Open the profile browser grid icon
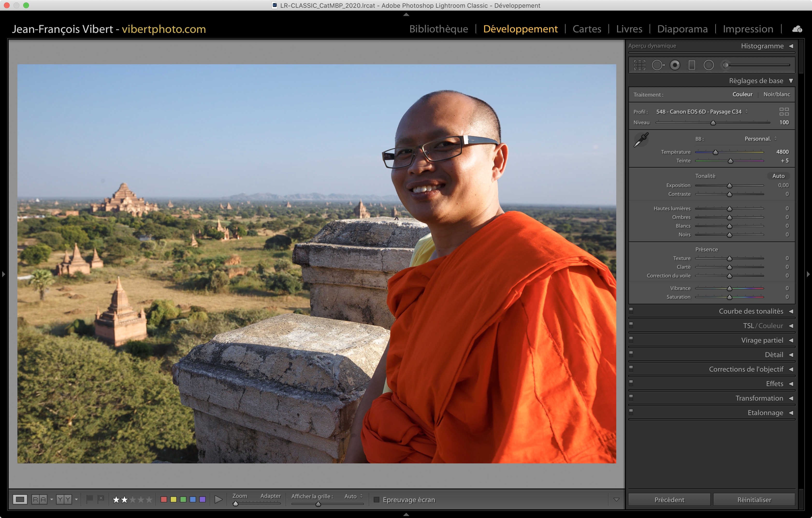The image size is (812, 518). [x=784, y=112]
